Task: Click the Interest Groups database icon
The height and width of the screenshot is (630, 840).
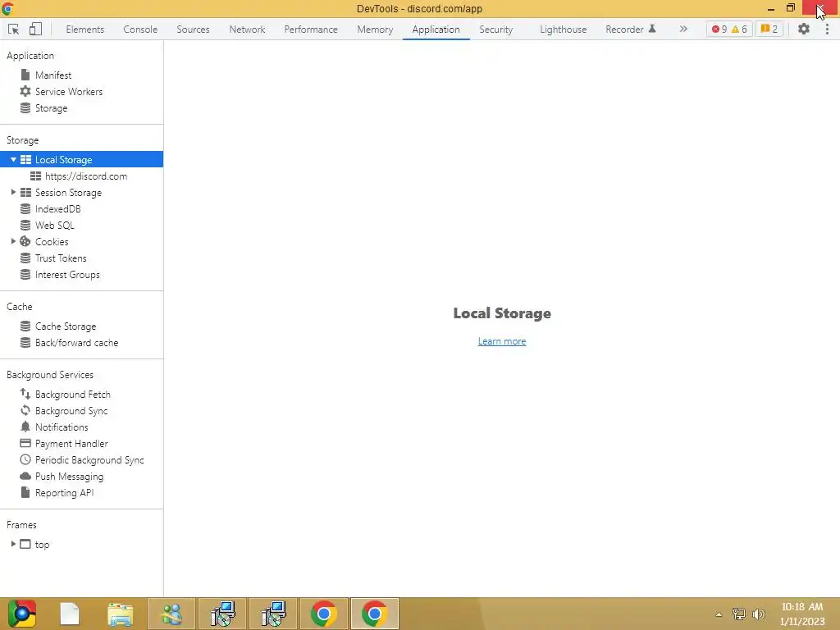Action: 25,274
